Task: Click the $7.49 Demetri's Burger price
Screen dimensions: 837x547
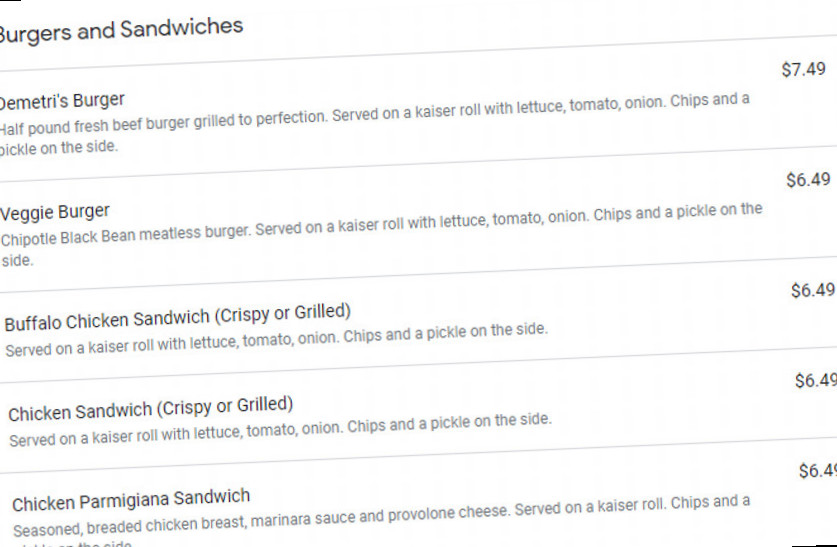Action: click(x=803, y=69)
